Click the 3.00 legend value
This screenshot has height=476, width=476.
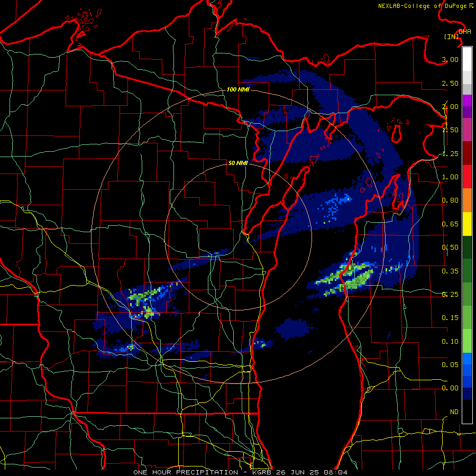click(450, 59)
